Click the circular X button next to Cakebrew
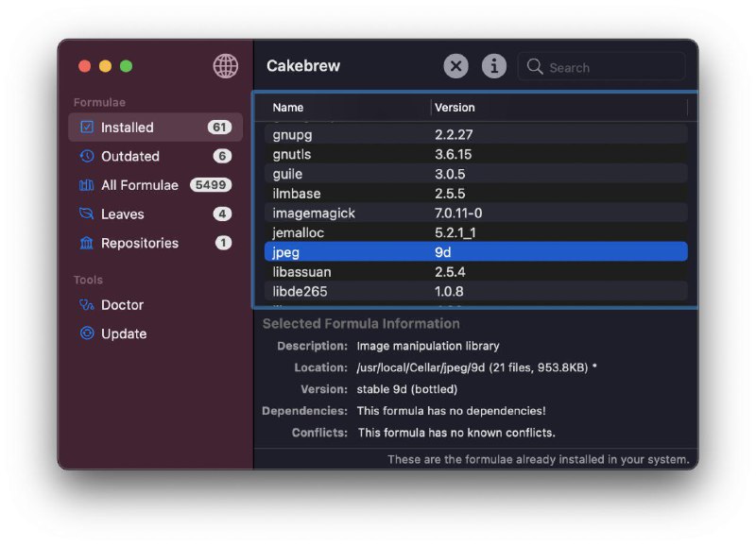 coord(455,66)
